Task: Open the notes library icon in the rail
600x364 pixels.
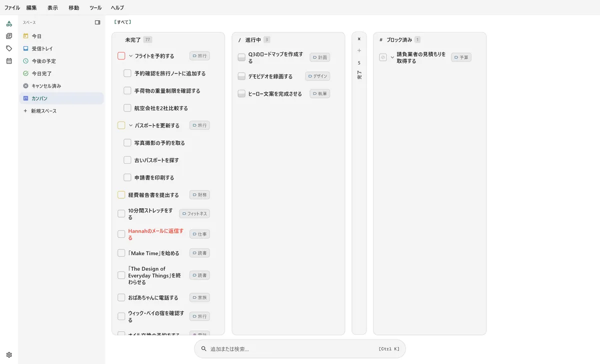Action: tap(9, 36)
